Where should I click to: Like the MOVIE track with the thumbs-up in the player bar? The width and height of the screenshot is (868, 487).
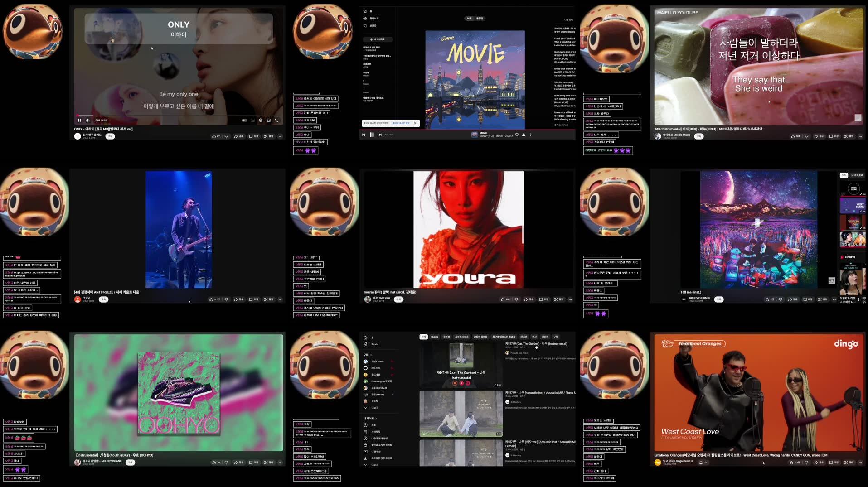(524, 135)
